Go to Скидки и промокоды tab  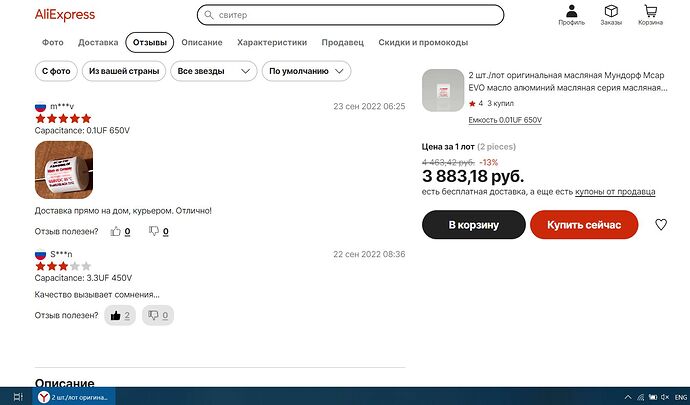tap(423, 43)
